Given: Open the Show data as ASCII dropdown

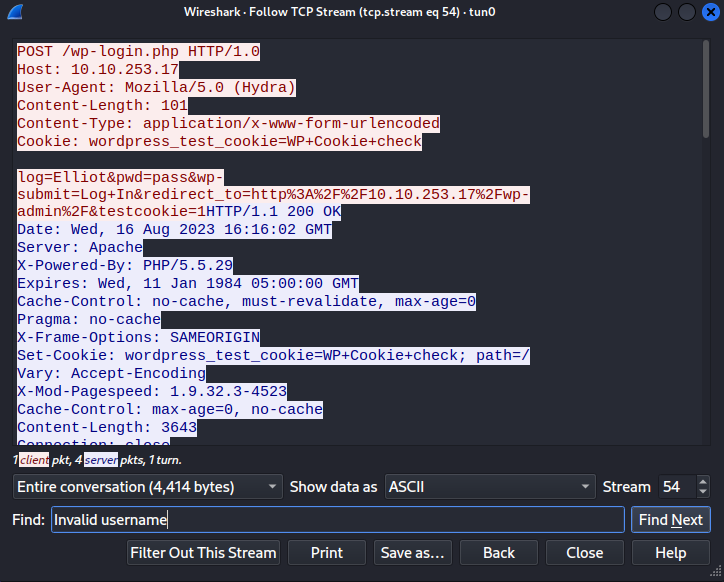Looking at the screenshot, I should click(490, 487).
